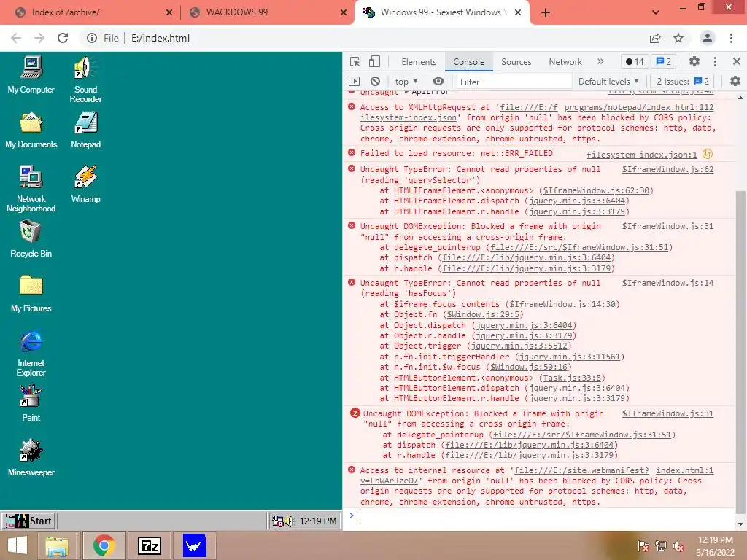Open the Network tab in DevTools
747x560 pixels.
click(x=565, y=62)
